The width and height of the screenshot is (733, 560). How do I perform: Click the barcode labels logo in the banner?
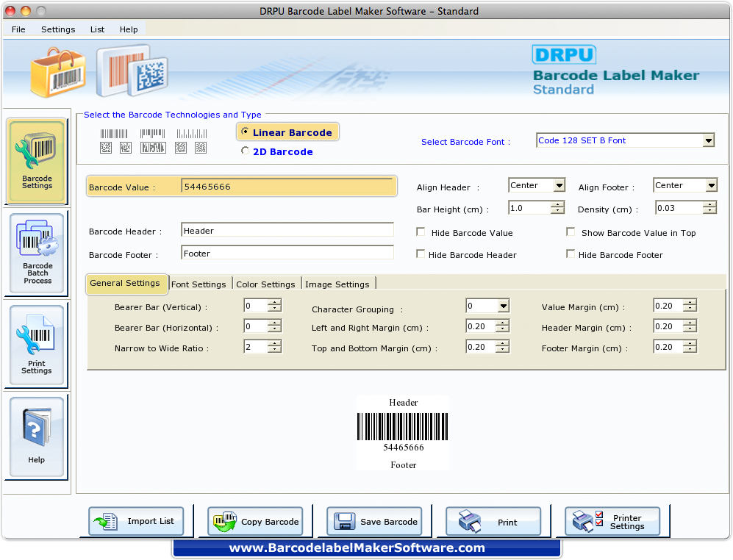point(132,71)
